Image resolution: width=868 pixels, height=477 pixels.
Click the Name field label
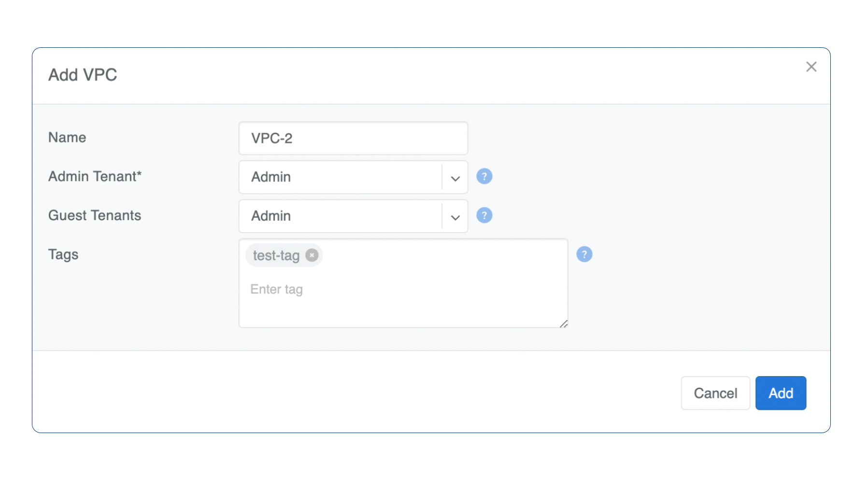pos(67,138)
